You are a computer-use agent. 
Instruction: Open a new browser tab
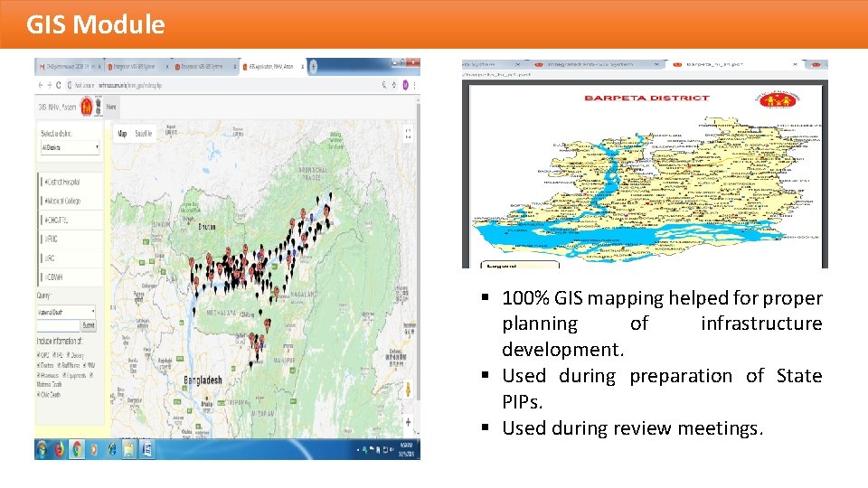pyautogui.click(x=314, y=66)
